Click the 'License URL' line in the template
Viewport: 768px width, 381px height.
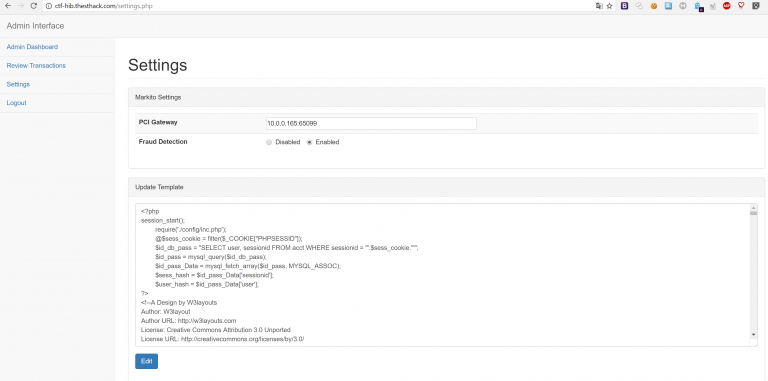tap(222, 338)
